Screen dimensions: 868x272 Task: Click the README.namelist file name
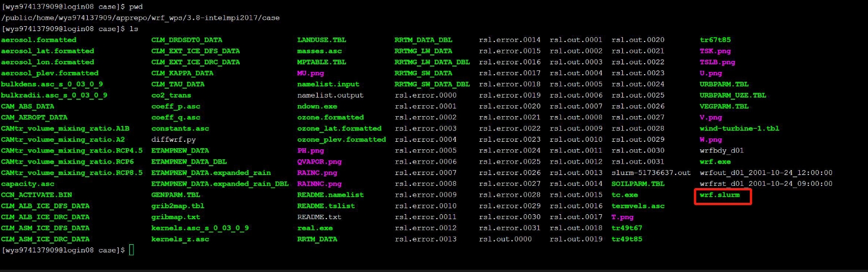pyautogui.click(x=330, y=195)
